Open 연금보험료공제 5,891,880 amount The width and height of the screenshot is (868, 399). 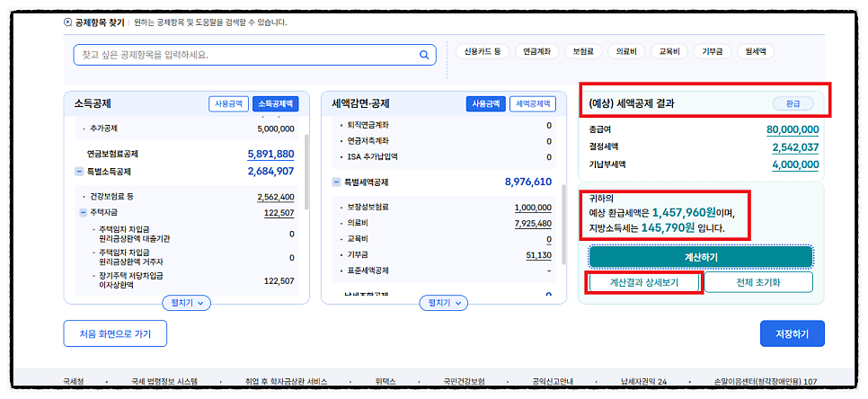click(270, 155)
